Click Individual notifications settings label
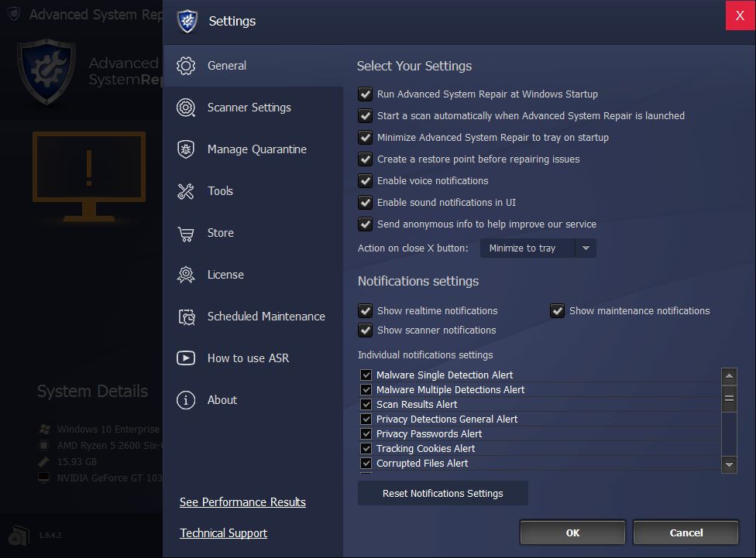Image resolution: width=756 pixels, height=558 pixels. pyautogui.click(x=425, y=355)
